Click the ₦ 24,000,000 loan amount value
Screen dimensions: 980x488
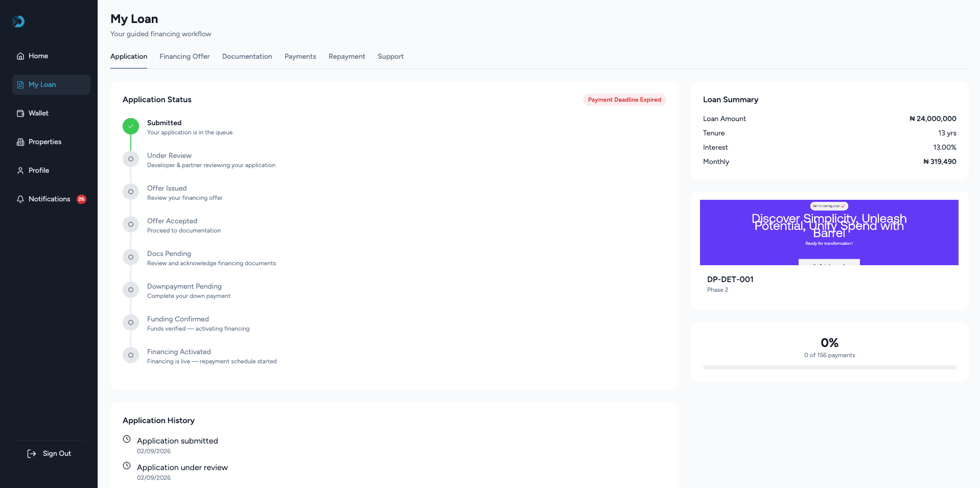tap(933, 119)
